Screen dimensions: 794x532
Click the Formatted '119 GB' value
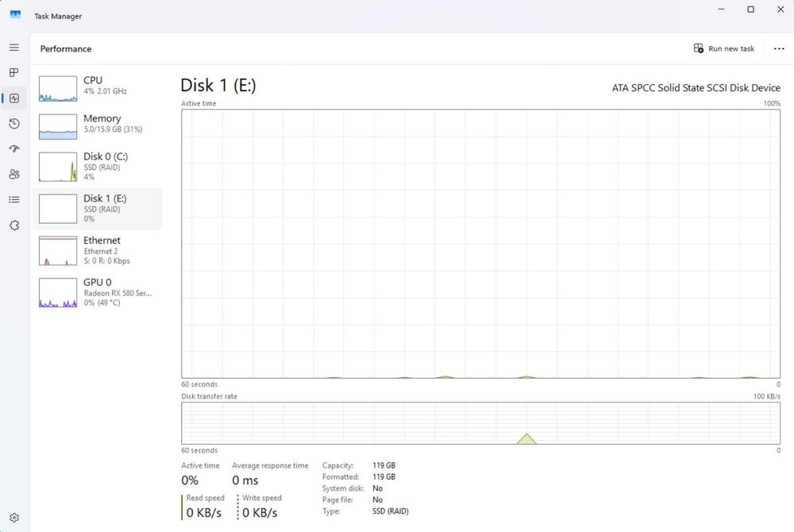click(384, 477)
